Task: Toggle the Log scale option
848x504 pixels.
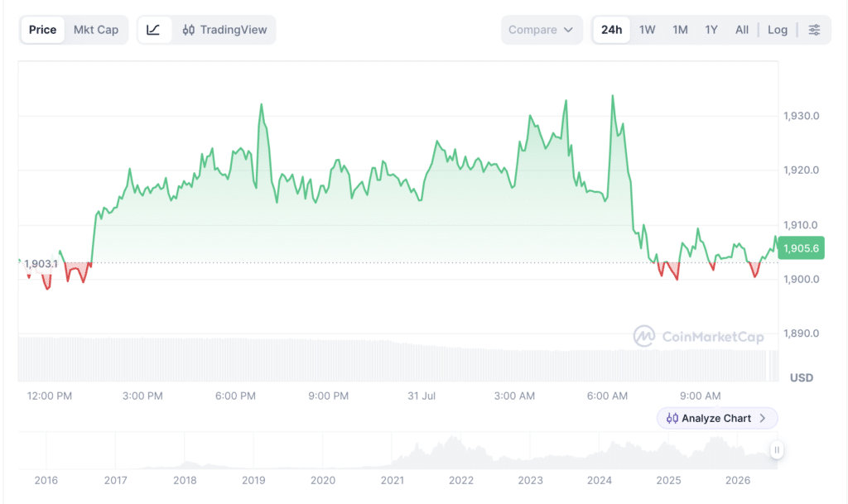Action: (x=777, y=30)
